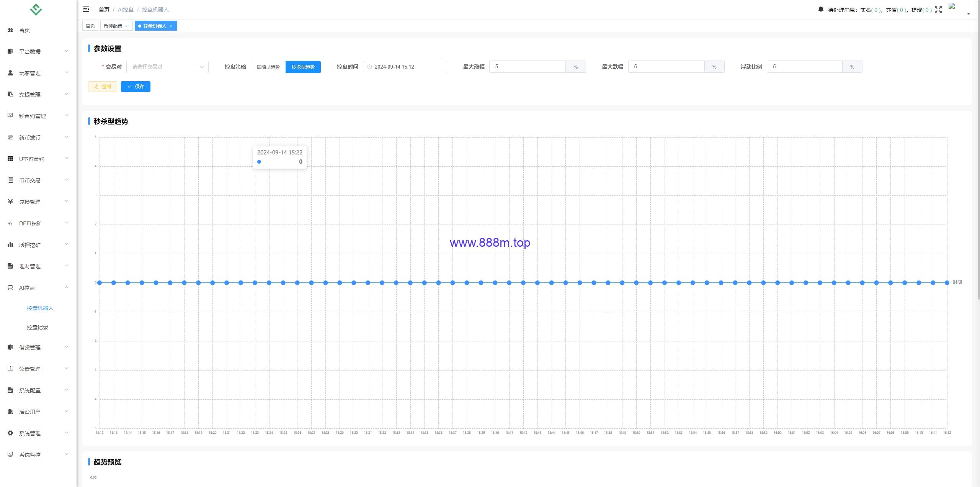Click the chart point at 15:12
980x487 pixels.
click(x=100, y=283)
